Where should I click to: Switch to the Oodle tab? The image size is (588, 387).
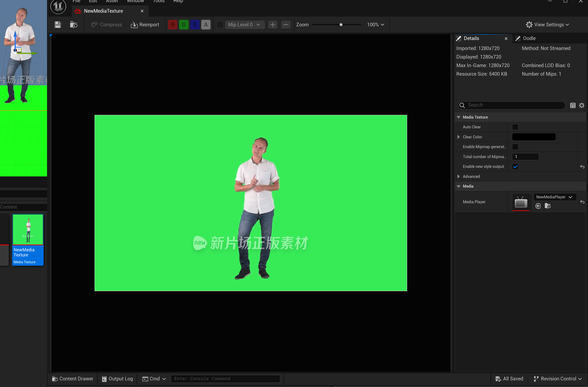(x=529, y=38)
